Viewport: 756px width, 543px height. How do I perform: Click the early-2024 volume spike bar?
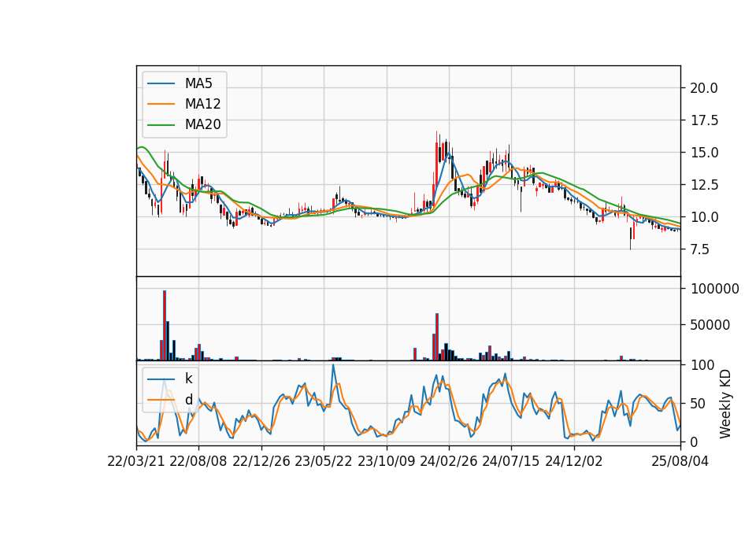pos(437,337)
